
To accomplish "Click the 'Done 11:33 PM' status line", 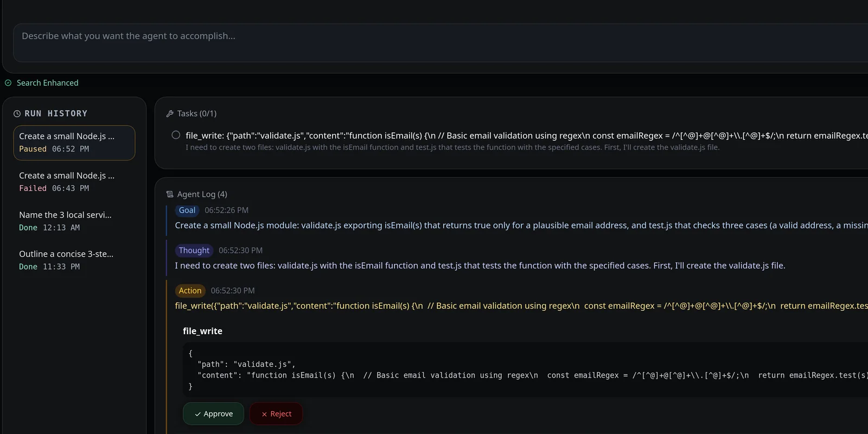I will [49, 267].
